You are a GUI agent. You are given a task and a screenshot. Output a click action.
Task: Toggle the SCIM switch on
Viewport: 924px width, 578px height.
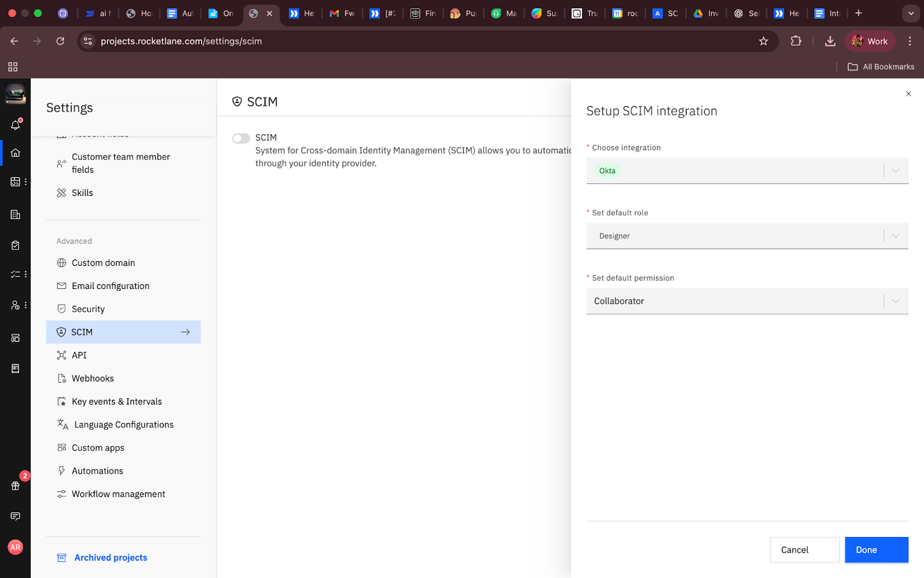pyautogui.click(x=241, y=138)
